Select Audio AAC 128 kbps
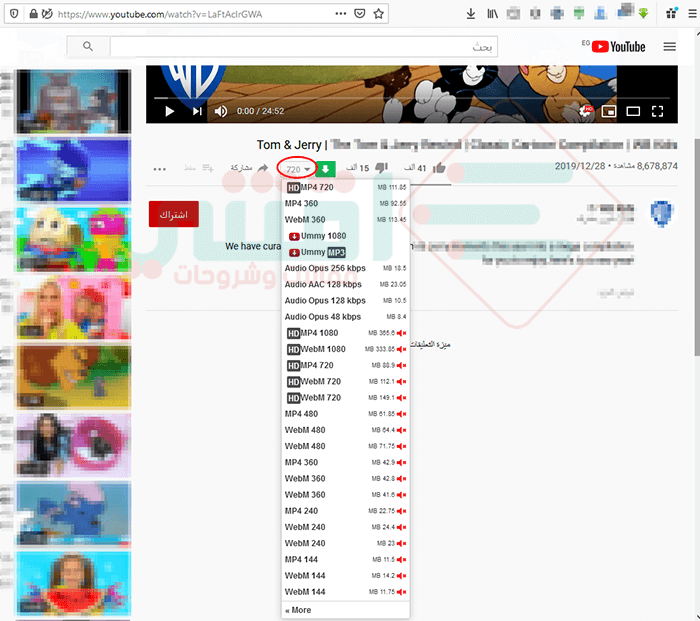Screen dimensions: 700x621 (346, 284)
